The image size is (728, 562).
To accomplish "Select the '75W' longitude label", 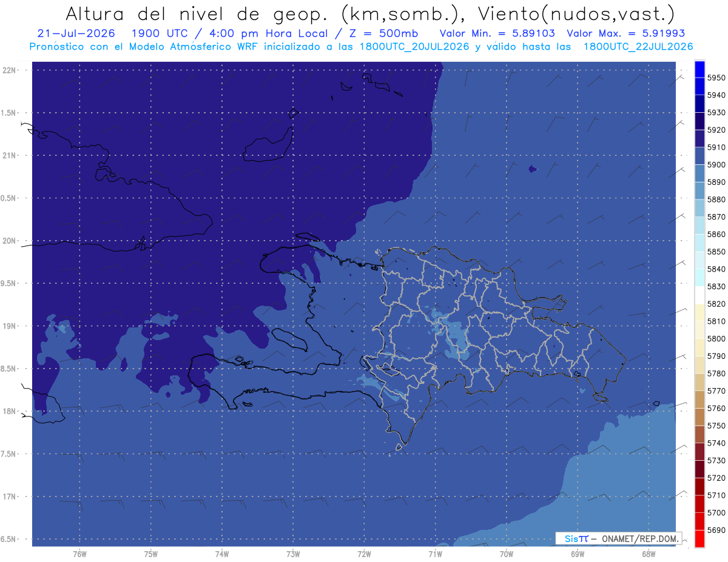I will click(150, 555).
